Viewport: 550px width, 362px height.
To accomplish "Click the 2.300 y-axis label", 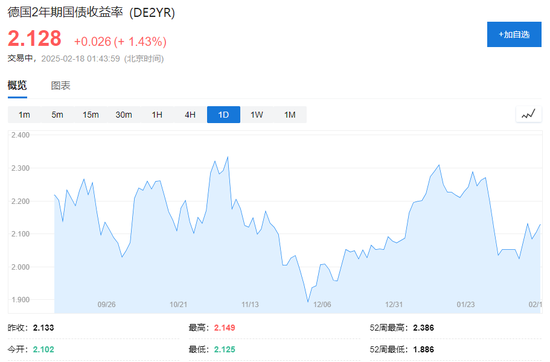I will [x=20, y=168].
